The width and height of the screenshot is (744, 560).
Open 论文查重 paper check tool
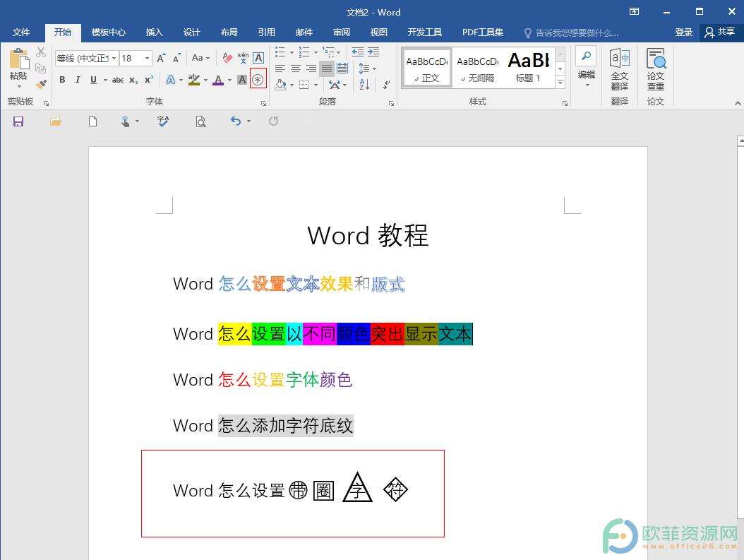coord(656,68)
